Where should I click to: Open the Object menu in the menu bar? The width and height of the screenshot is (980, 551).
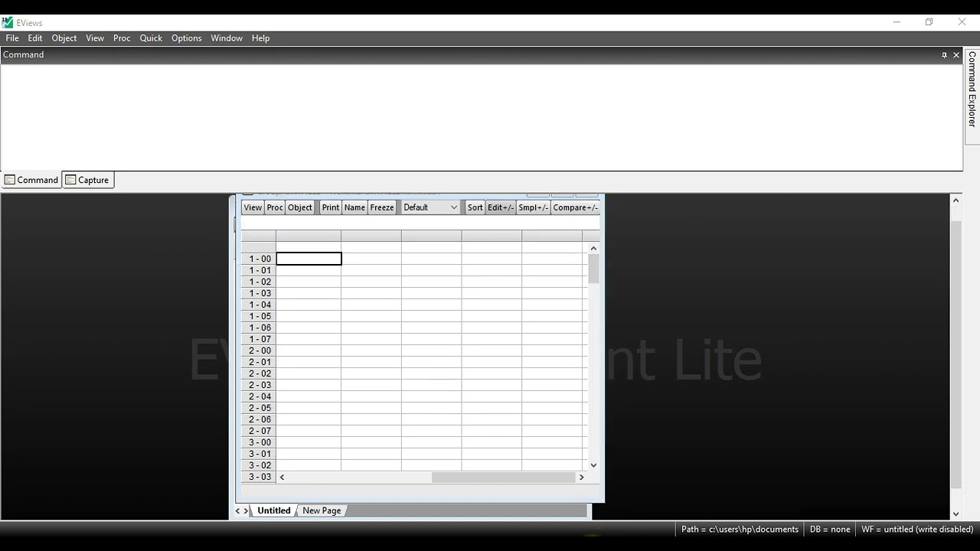pos(64,38)
